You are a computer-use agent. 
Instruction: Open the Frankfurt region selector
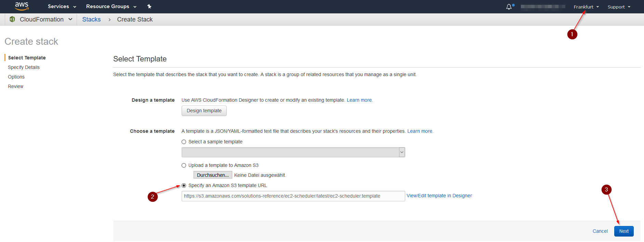tap(586, 7)
